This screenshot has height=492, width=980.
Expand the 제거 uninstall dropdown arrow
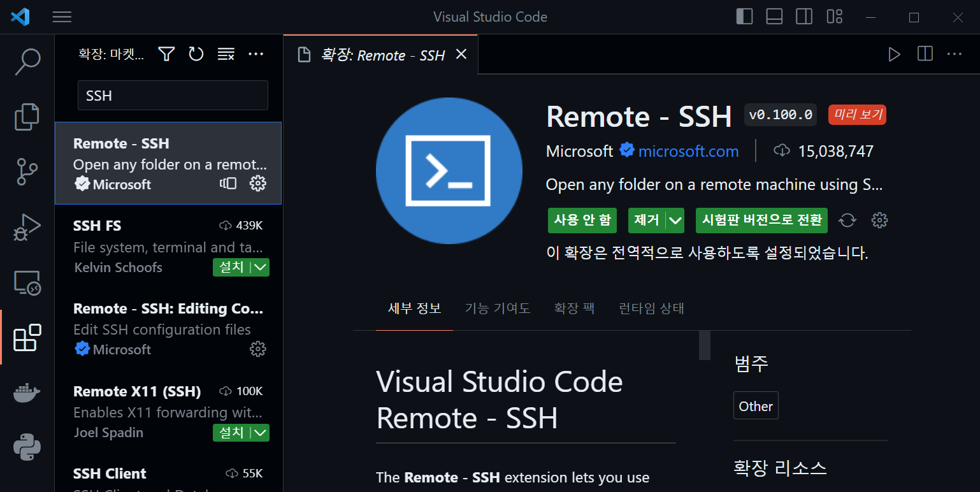point(675,221)
